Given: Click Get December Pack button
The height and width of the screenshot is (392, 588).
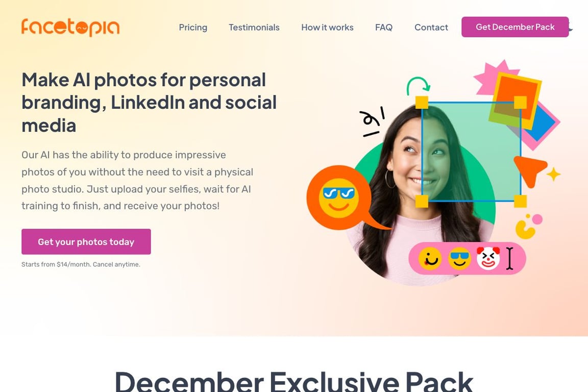Looking at the screenshot, I should [515, 27].
